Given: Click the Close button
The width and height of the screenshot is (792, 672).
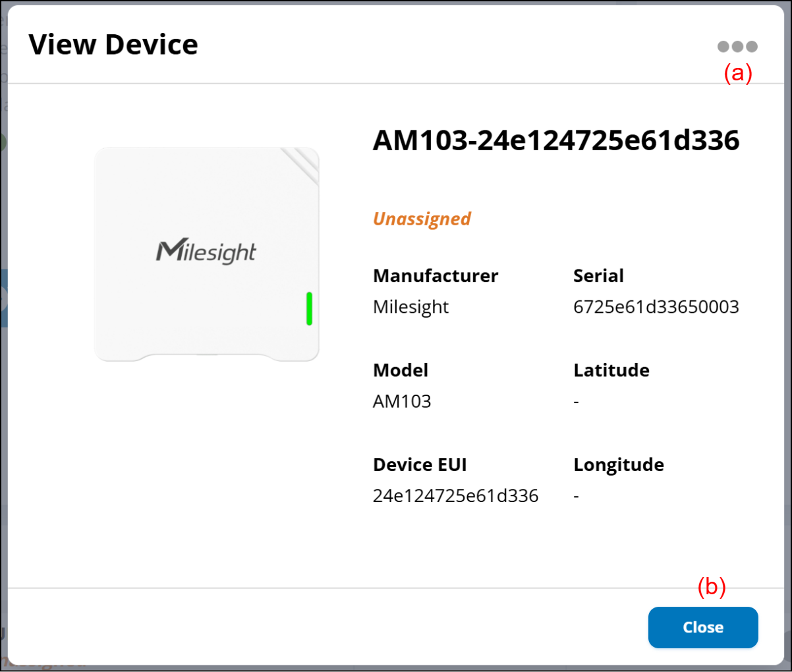Looking at the screenshot, I should 702,627.
